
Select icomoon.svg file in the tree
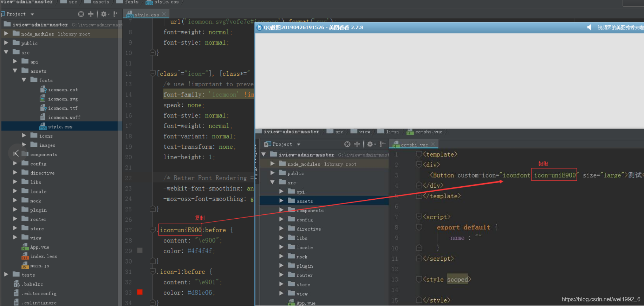[59, 99]
